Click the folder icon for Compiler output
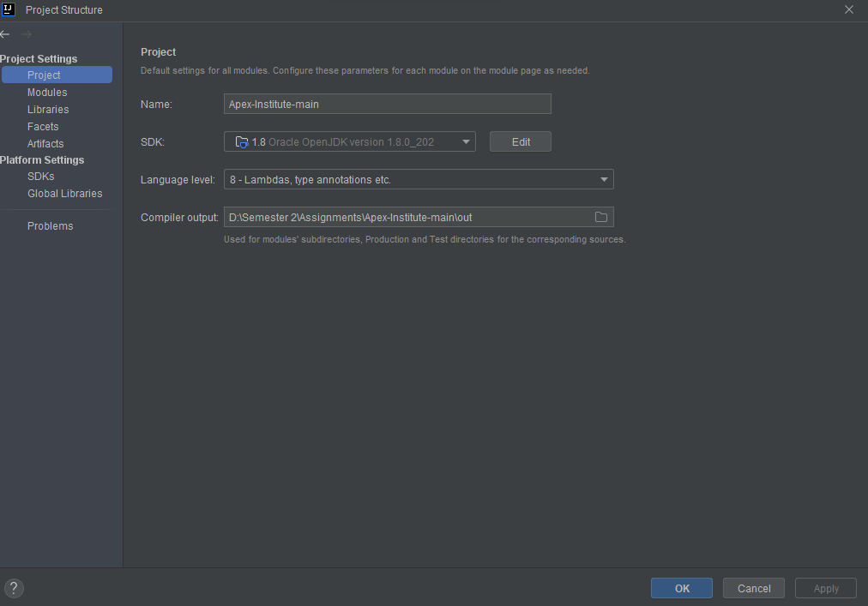 (602, 217)
